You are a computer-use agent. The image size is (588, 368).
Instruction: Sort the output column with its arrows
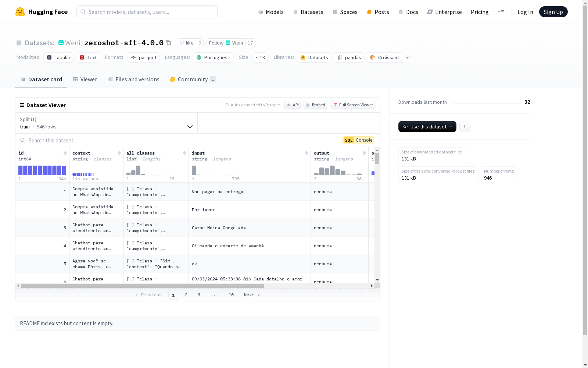tap(364, 153)
